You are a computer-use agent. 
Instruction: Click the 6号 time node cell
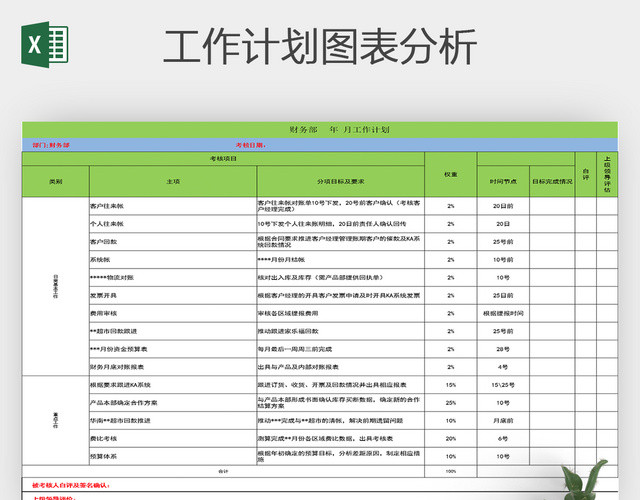pyautogui.click(x=503, y=438)
